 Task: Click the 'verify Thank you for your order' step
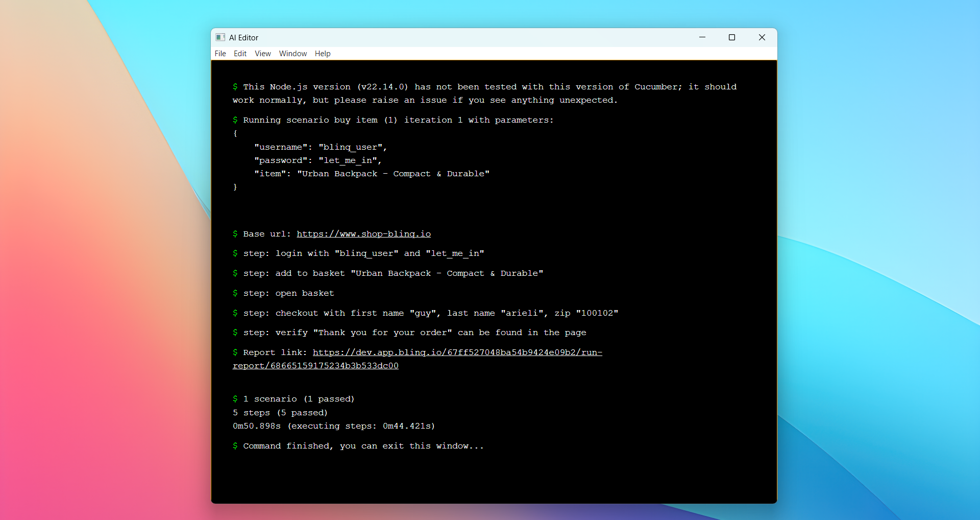click(414, 333)
